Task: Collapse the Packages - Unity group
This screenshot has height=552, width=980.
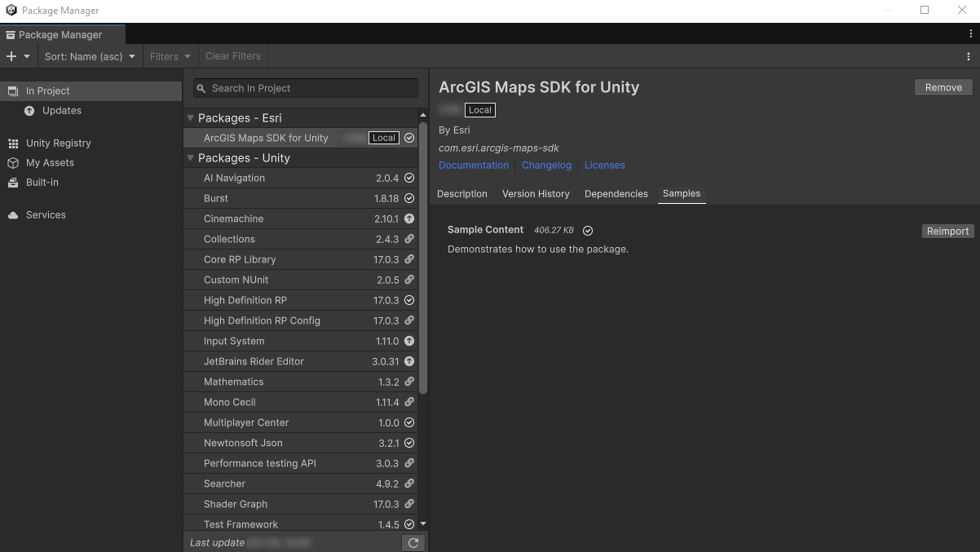Action: click(191, 158)
